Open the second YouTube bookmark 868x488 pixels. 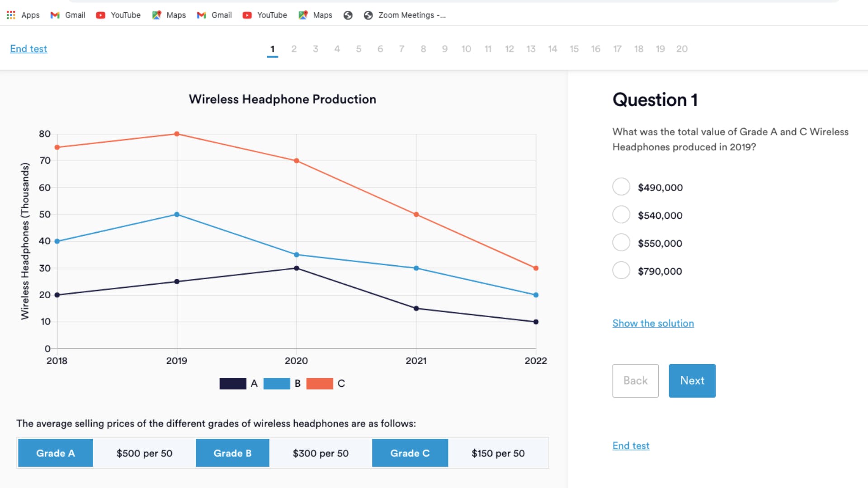tap(265, 15)
